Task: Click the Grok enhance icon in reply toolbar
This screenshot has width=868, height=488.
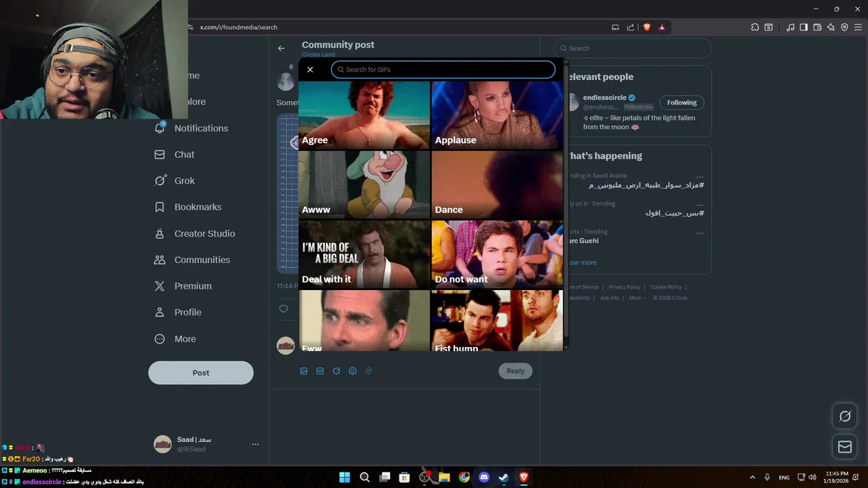Action: (336, 371)
